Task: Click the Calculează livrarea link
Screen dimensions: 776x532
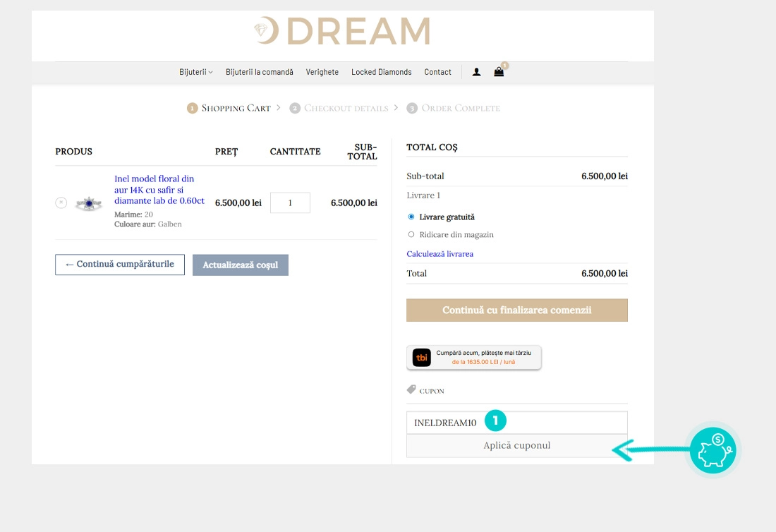Action: [439, 253]
